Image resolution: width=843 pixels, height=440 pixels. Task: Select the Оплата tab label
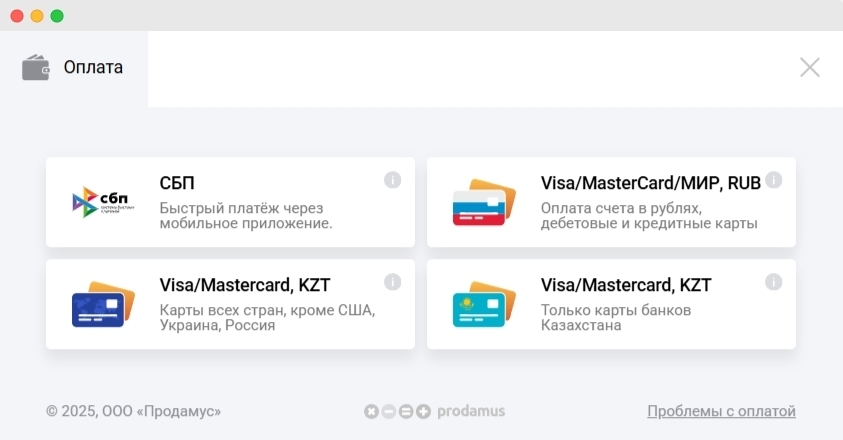tap(93, 68)
